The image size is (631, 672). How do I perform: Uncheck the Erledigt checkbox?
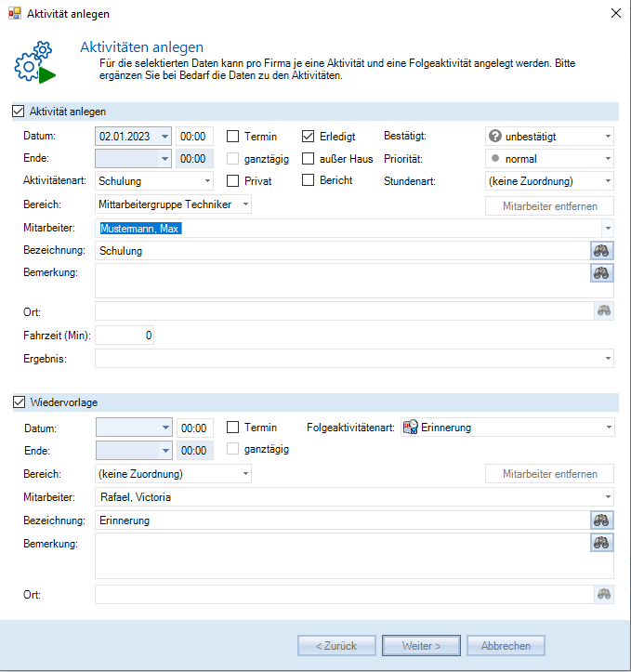pos(309,137)
